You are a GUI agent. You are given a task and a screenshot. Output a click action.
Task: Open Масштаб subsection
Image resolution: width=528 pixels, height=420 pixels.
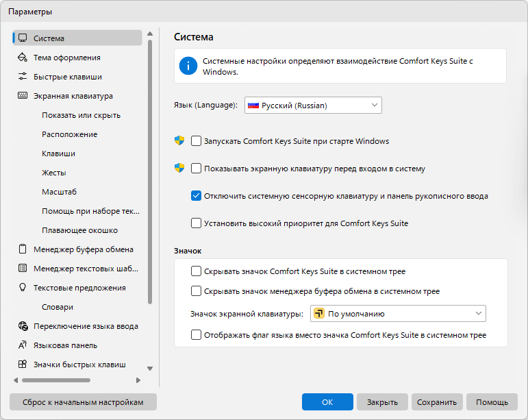tap(60, 192)
